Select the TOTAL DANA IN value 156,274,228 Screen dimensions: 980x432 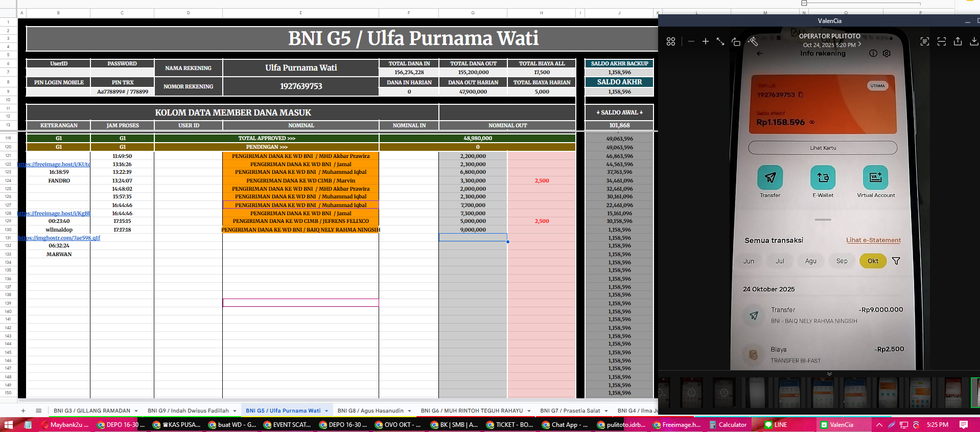click(x=409, y=72)
